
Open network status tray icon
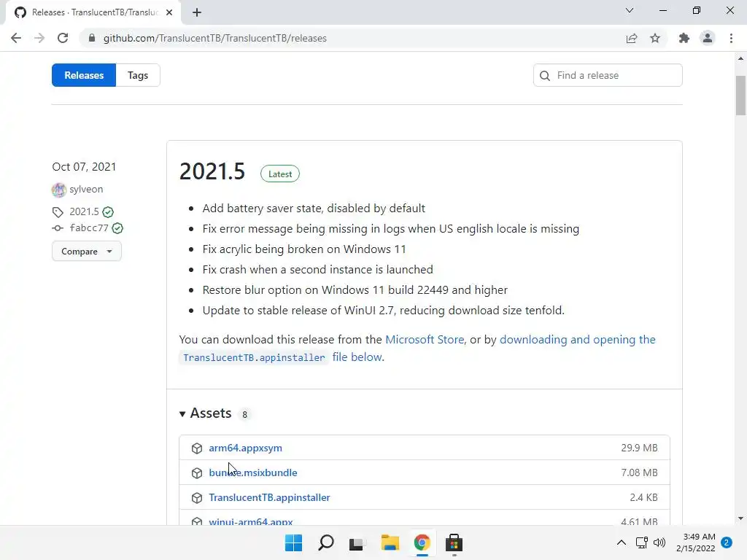pyautogui.click(x=642, y=542)
